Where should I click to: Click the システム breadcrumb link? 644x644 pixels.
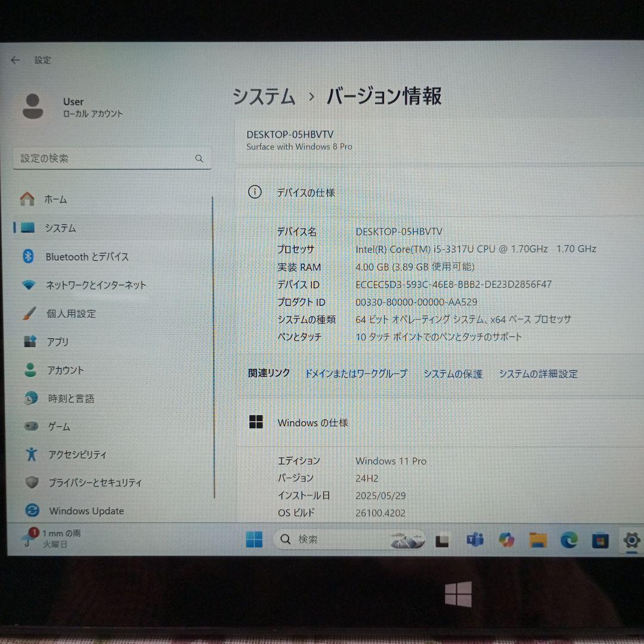(264, 97)
